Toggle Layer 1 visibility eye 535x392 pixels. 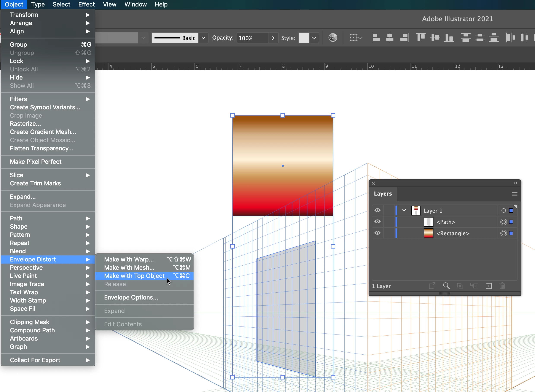pos(377,210)
